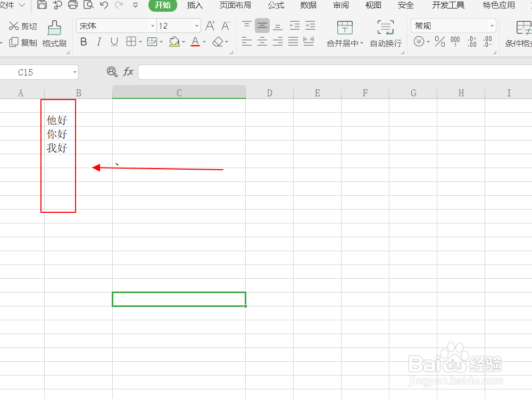Click the 复制 (Copy) button
Viewport: 532px width, 399px height.
23,43
